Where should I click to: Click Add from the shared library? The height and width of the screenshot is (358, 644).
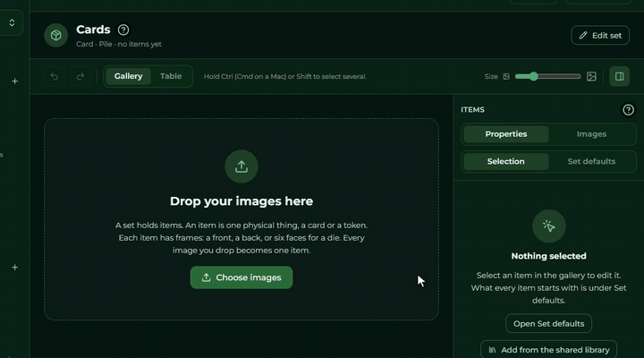(548, 350)
